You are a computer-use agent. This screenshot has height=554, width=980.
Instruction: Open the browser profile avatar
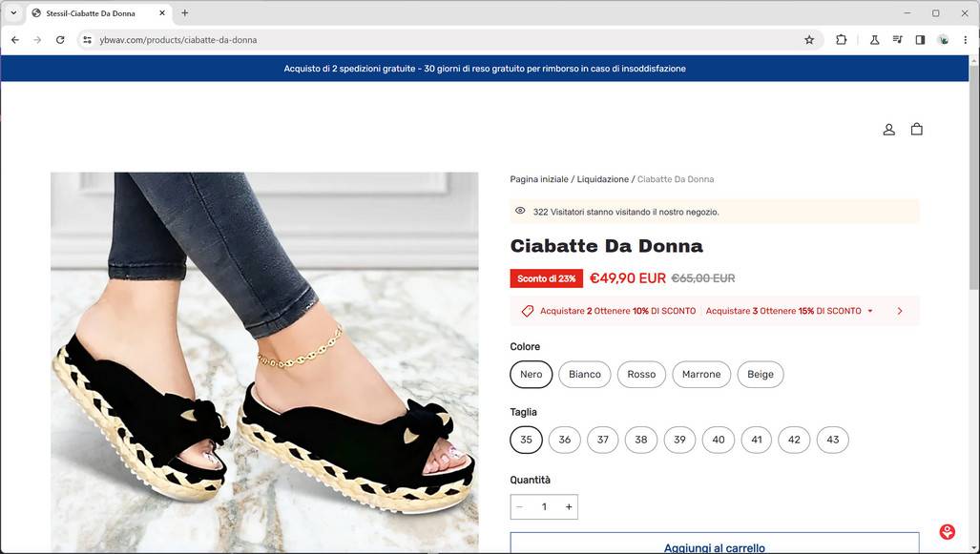click(x=944, y=40)
